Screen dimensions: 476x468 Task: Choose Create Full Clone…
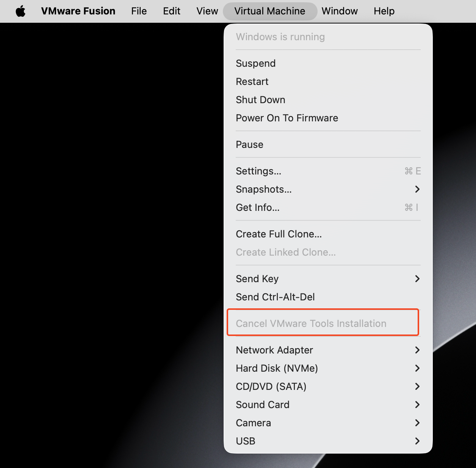click(328, 234)
